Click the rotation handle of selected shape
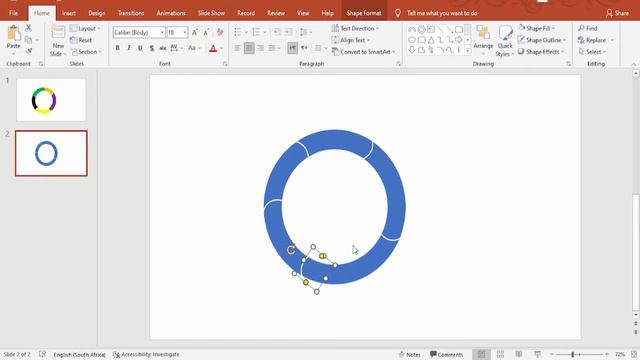The width and height of the screenshot is (640, 360). 291,250
